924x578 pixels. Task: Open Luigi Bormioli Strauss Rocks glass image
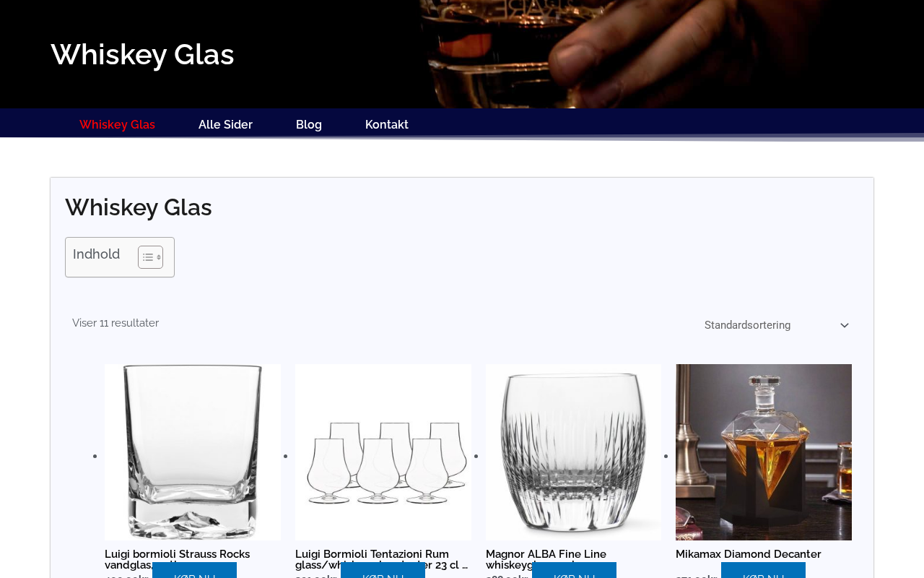click(x=193, y=452)
